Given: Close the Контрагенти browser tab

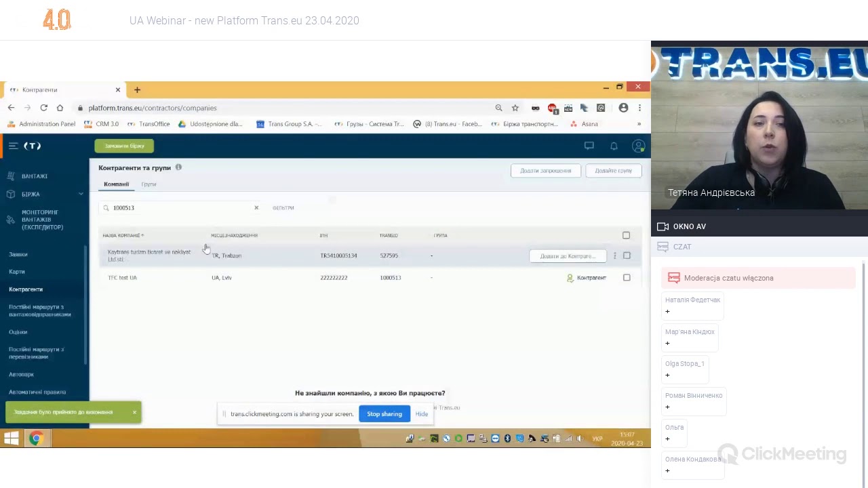Looking at the screenshot, I should 117,89.
